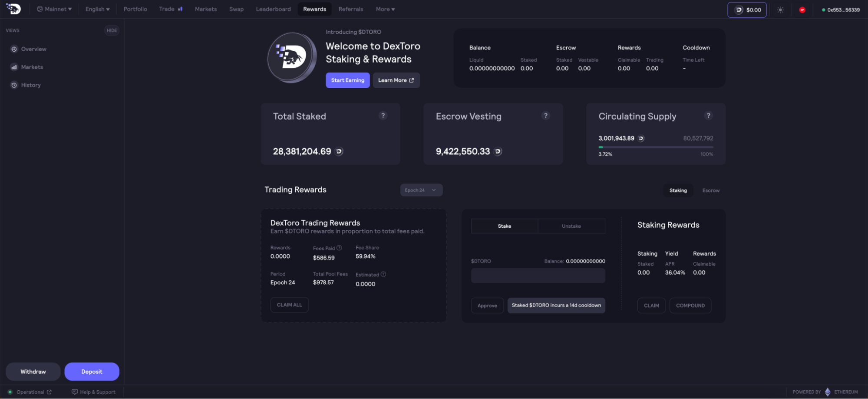Image resolution: width=868 pixels, height=399 pixels.
Task: Click the red notification icon in the header
Action: 802,10
